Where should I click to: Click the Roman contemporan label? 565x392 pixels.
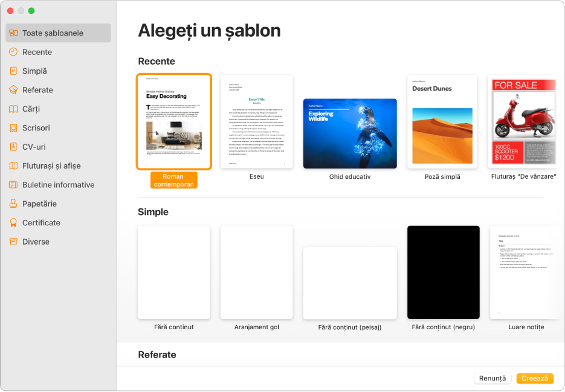coord(173,180)
